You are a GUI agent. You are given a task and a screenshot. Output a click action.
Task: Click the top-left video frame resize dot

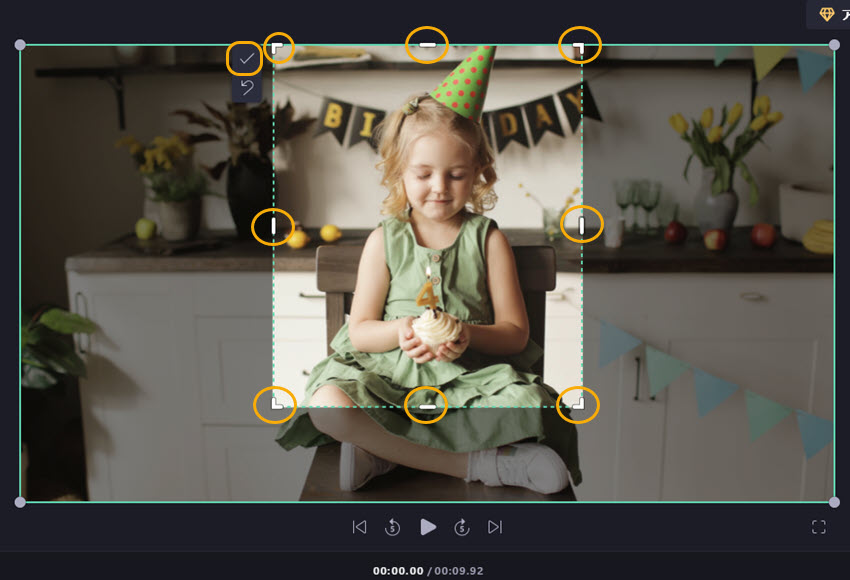[x=20, y=45]
